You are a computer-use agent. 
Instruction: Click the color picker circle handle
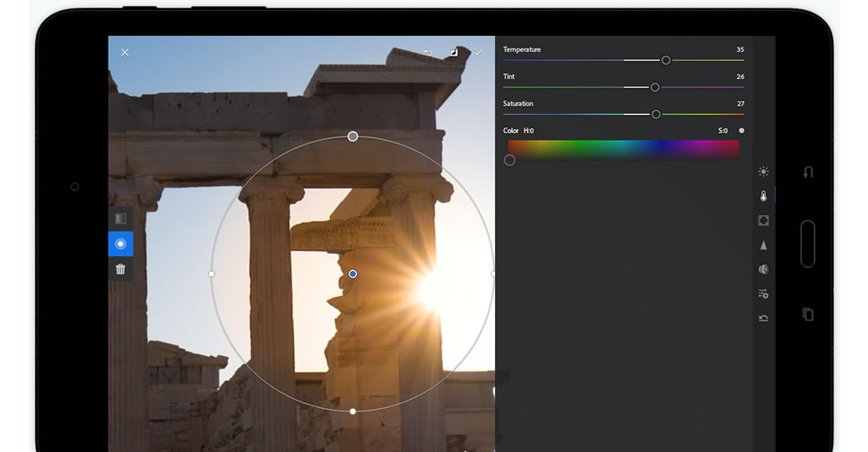(x=510, y=160)
